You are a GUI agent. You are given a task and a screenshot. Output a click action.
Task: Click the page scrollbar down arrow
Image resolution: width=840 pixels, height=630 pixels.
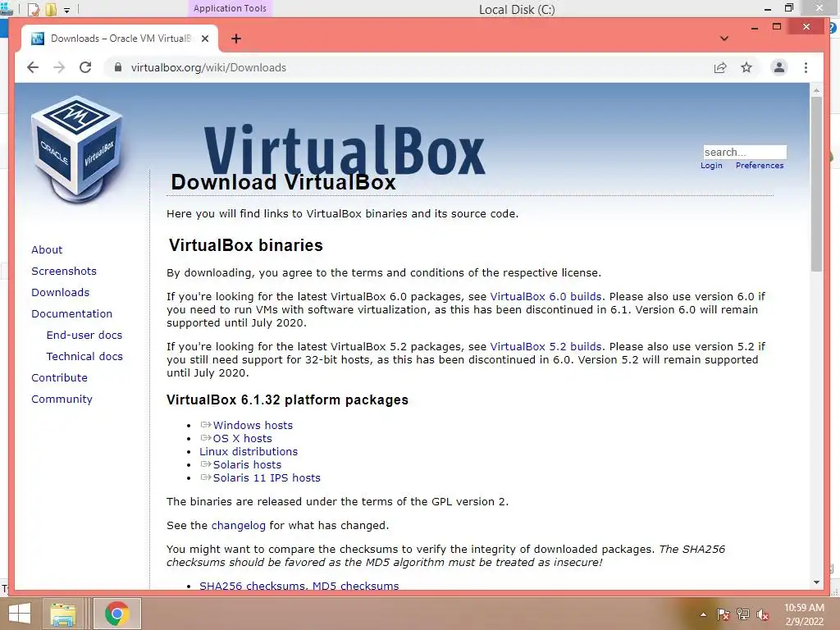(x=816, y=582)
